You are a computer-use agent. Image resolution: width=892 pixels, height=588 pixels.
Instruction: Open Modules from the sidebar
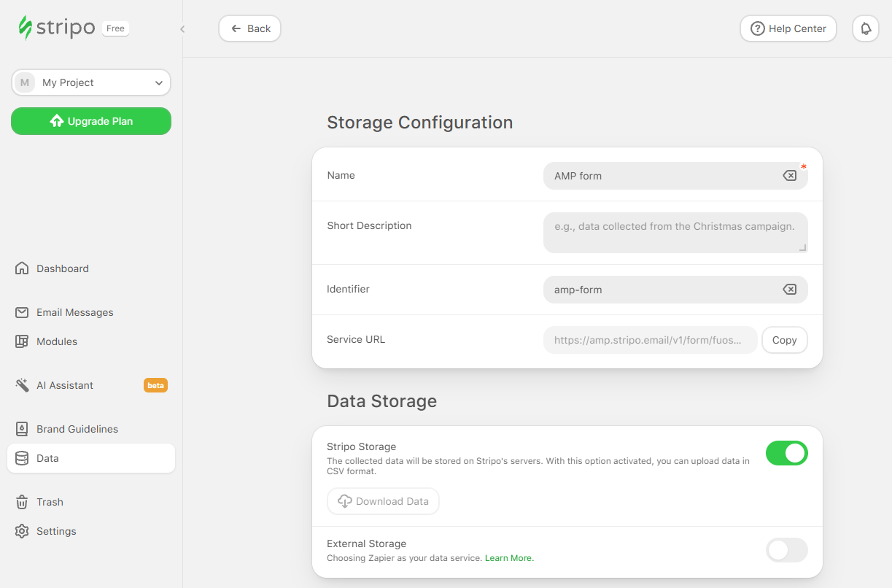tap(91, 341)
